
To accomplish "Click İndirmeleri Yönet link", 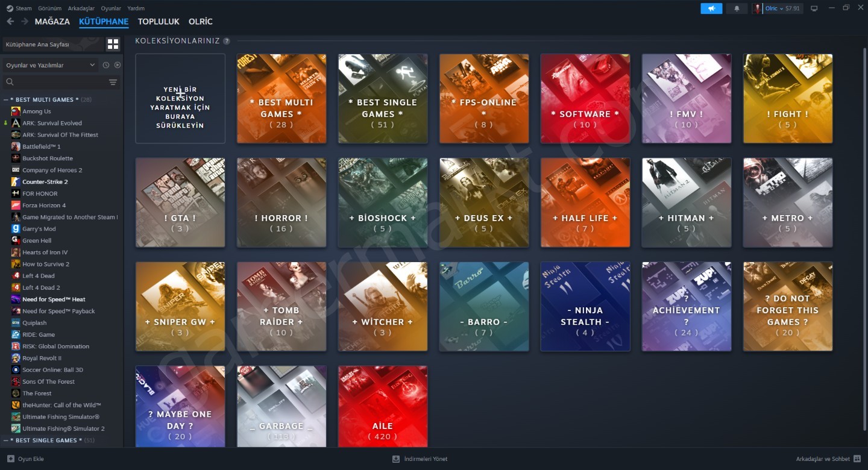I will 426,459.
